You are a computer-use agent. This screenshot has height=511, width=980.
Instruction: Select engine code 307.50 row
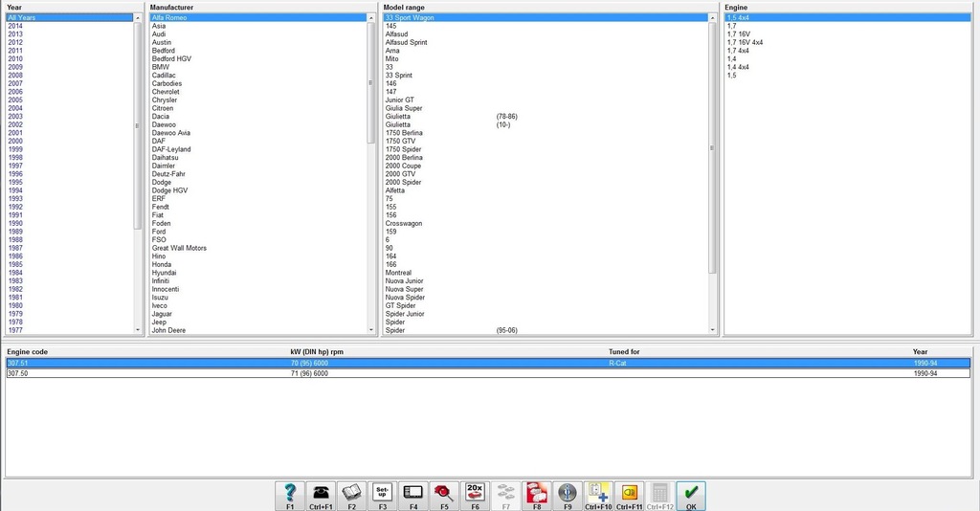click(488, 373)
